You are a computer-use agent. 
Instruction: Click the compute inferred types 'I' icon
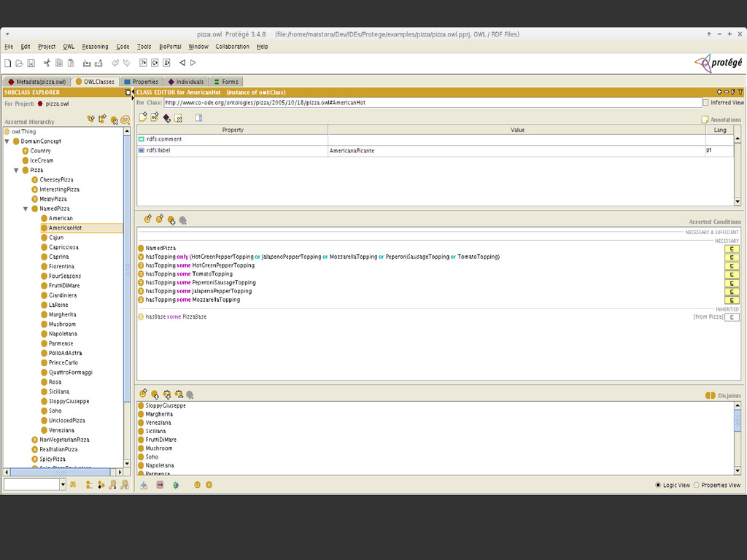pyautogui.click(x=167, y=63)
